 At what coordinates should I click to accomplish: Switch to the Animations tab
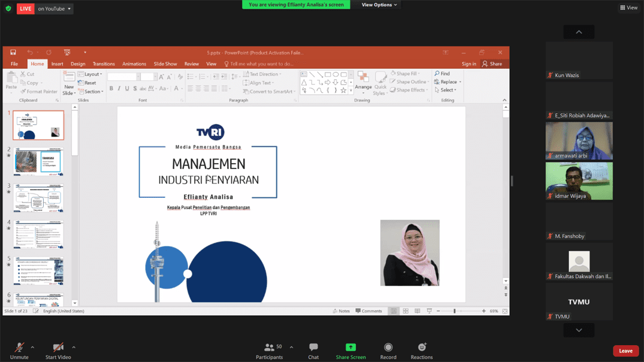[134, 64]
